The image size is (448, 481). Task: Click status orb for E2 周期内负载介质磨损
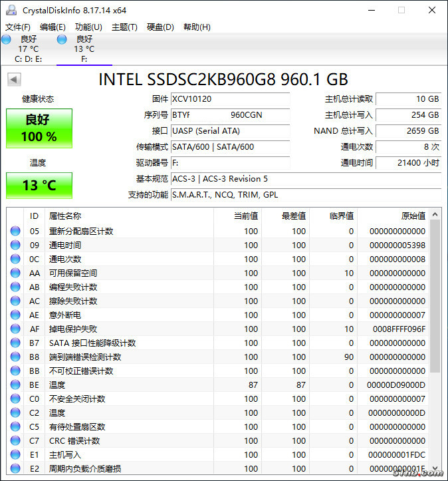click(15, 468)
